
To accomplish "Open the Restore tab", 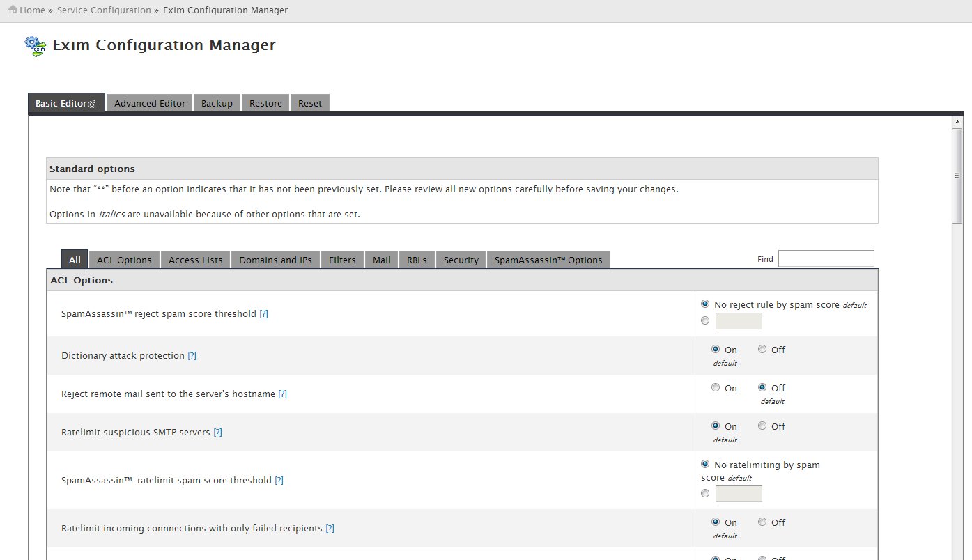I will coord(265,103).
